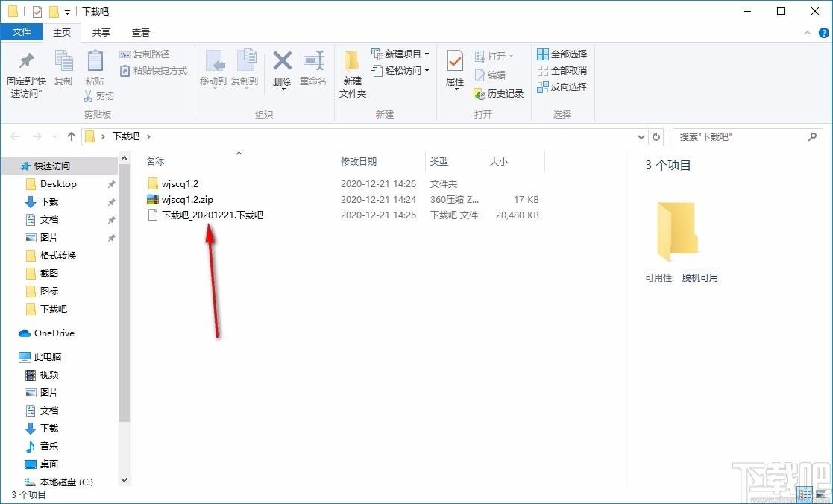
Task: Open the Easy Access (轻松访问) dropdown
Action: coord(400,70)
